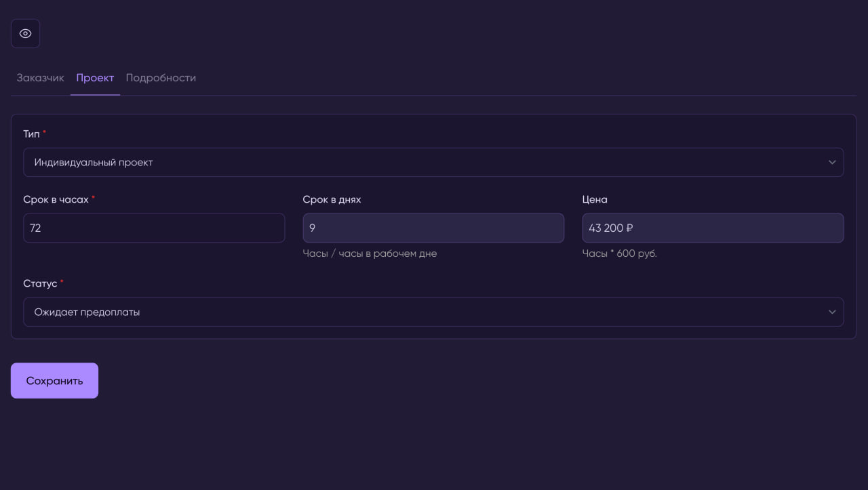This screenshot has width=868, height=490.
Task: Click the Срок в днях label
Action: (332, 200)
